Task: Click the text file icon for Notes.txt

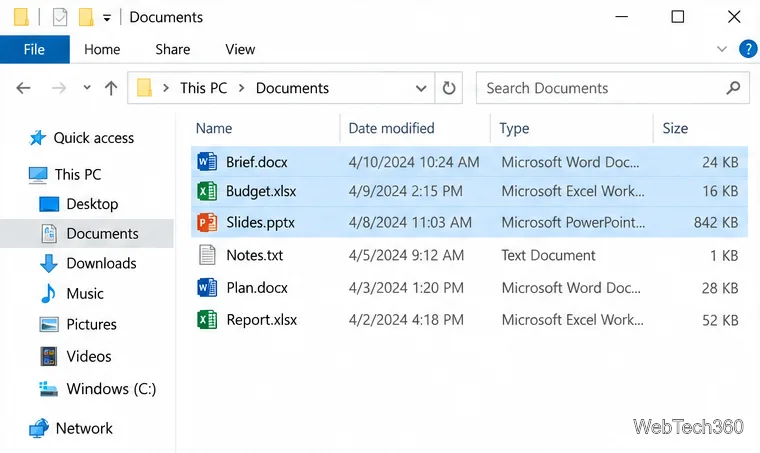Action: click(207, 255)
